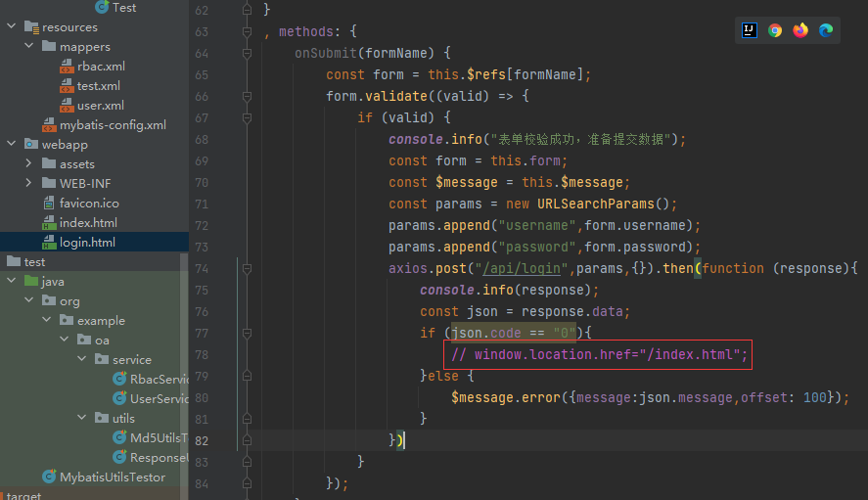Expand the WEB-INF folder arrow

click(29, 184)
